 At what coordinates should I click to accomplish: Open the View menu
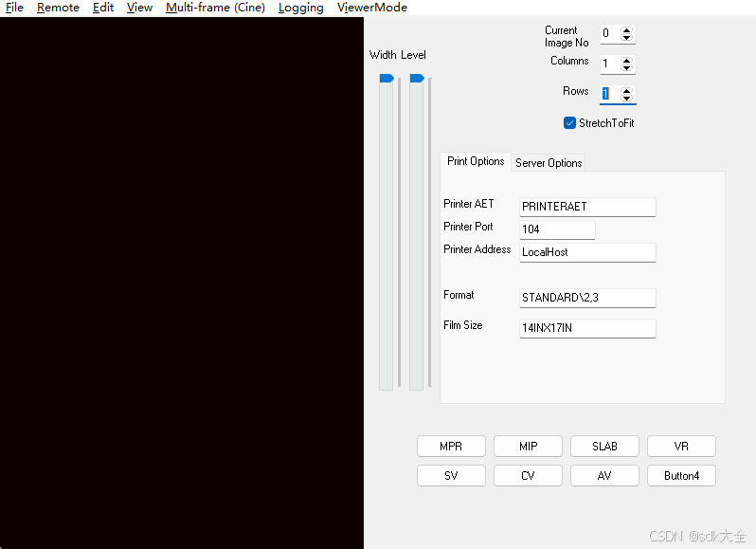click(x=139, y=8)
